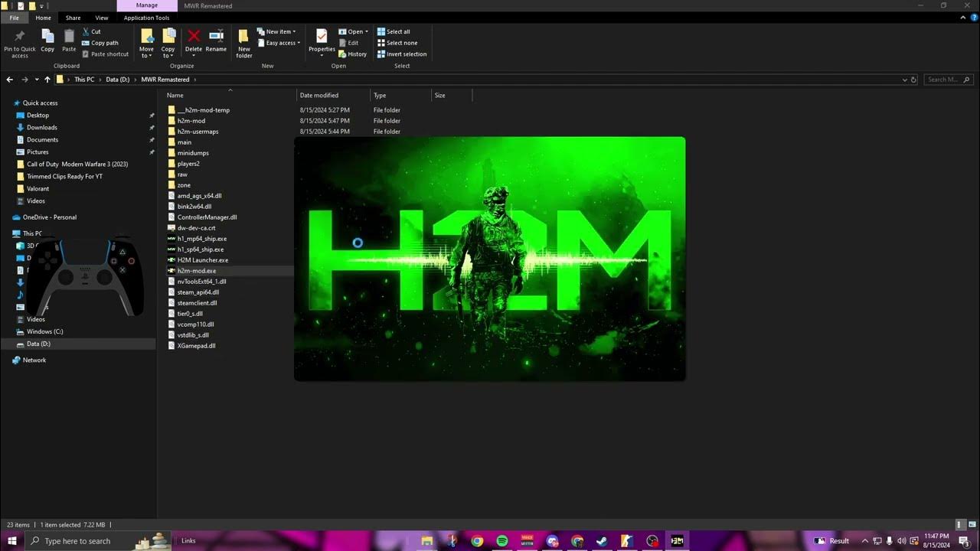Expand the New item dropdown
The width and height of the screenshot is (980, 551).
(x=279, y=32)
